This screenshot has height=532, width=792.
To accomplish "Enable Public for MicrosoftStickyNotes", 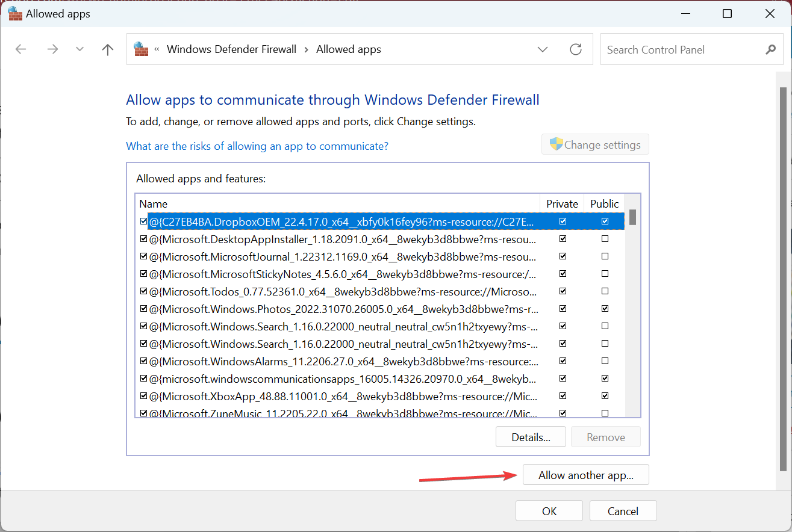I will [605, 274].
